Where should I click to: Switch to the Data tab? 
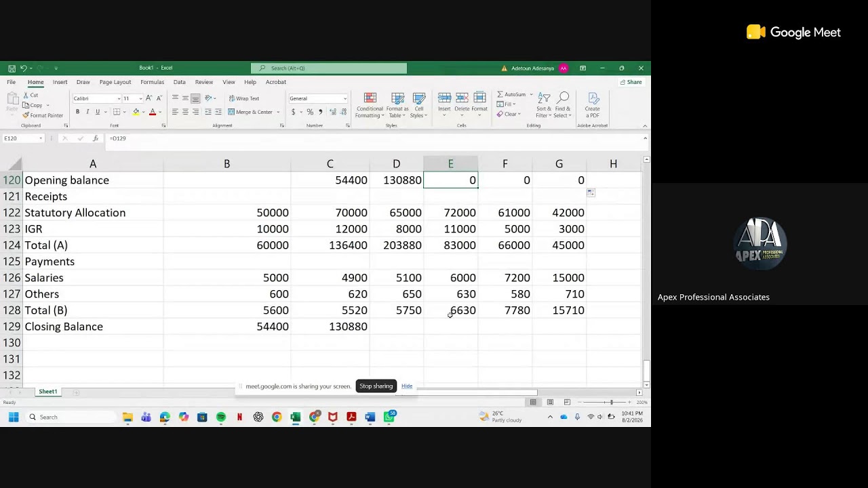[180, 82]
